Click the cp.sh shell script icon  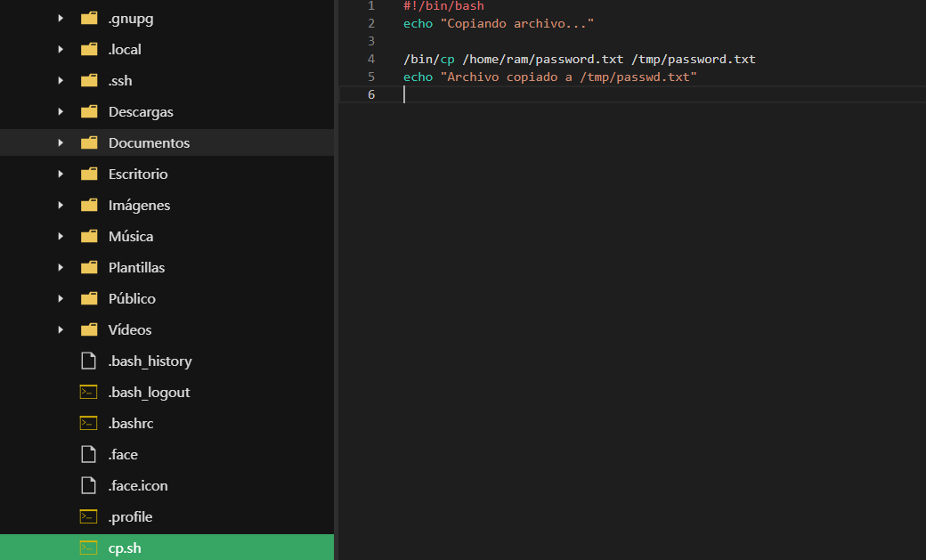pos(88,548)
